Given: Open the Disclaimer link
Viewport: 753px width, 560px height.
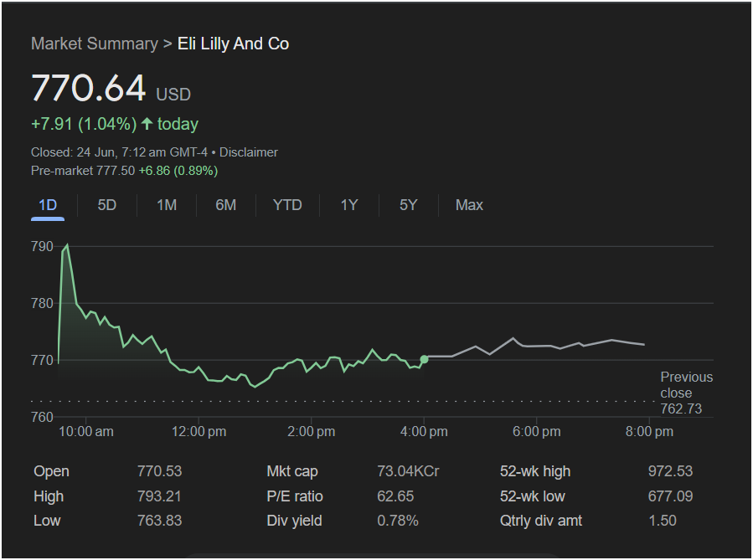Looking at the screenshot, I should (x=249, y=152).
